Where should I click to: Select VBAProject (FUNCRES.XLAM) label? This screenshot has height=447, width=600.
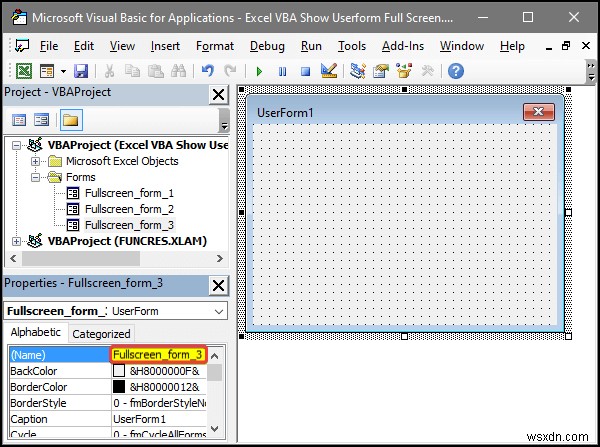(x=127, y=241)
